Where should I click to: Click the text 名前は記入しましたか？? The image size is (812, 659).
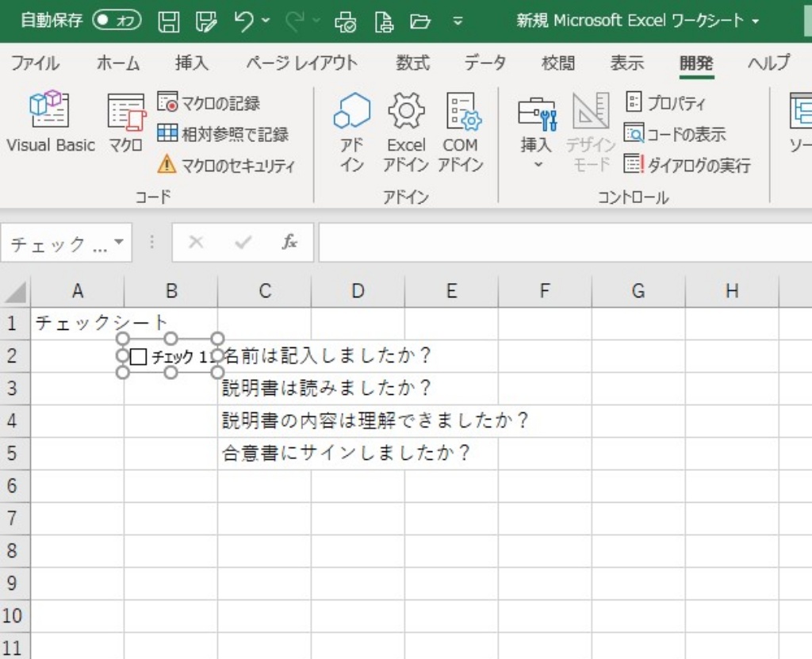coord(327,355)
